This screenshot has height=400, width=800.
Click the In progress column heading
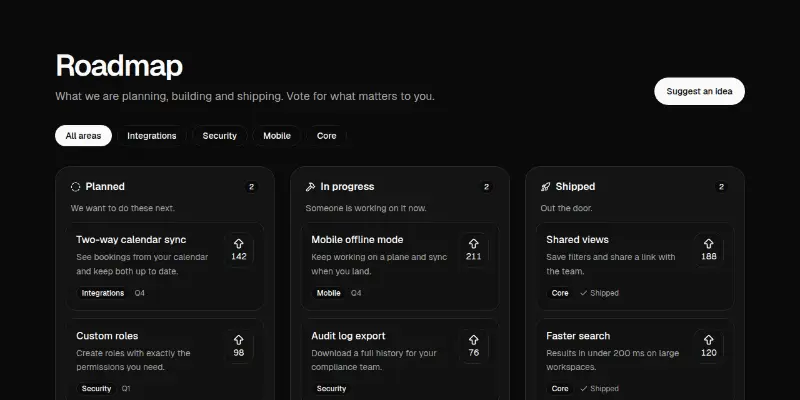347,187
